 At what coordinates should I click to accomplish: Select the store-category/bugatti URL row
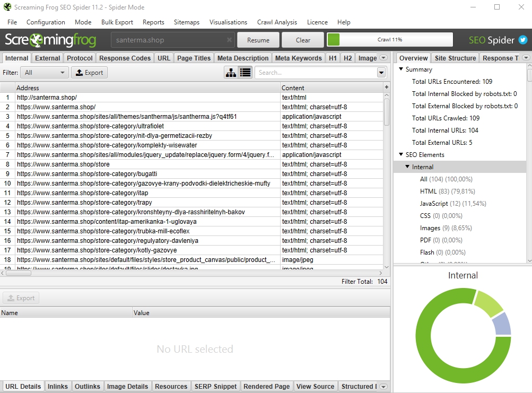point(191,174)
